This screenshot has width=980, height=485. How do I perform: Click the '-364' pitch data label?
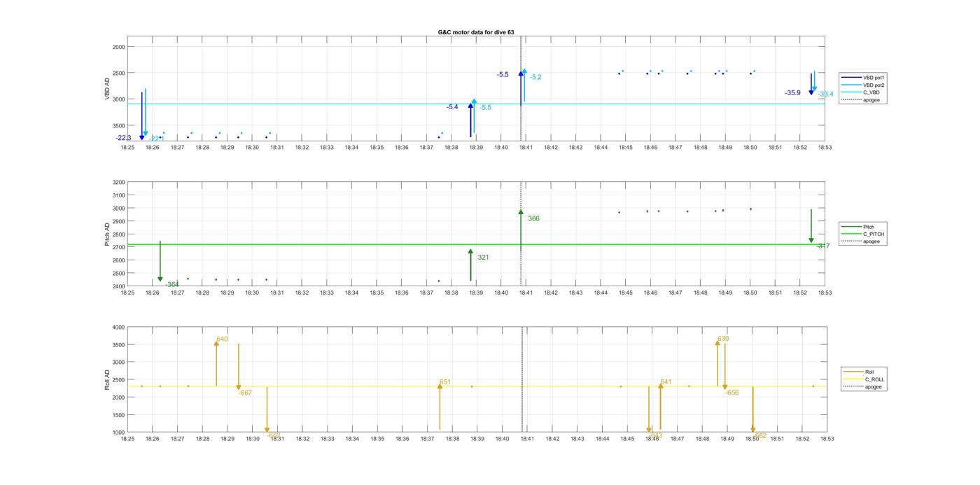click(x=172, y=284)
